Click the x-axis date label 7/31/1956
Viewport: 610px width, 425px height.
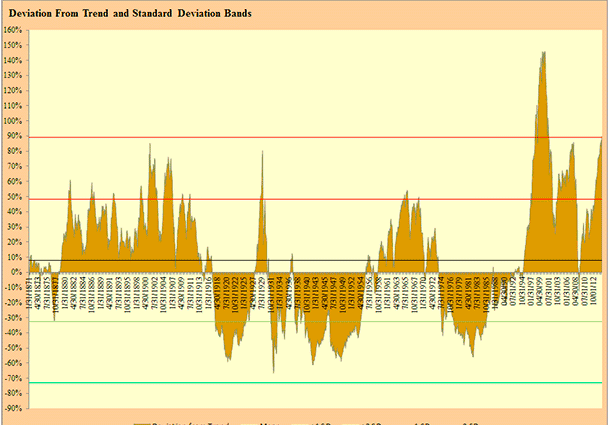[368, 294]
